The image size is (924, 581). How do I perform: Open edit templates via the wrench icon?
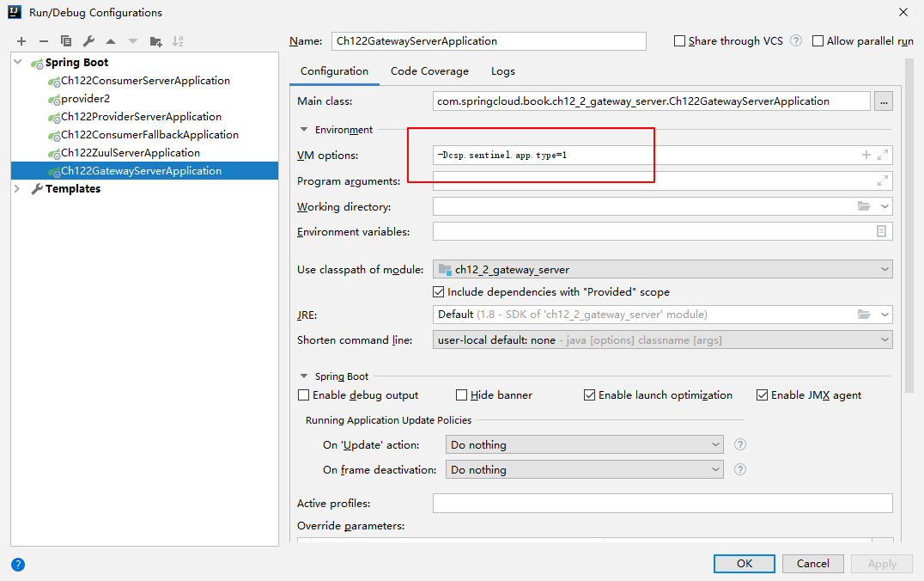[x=88, y=41]
